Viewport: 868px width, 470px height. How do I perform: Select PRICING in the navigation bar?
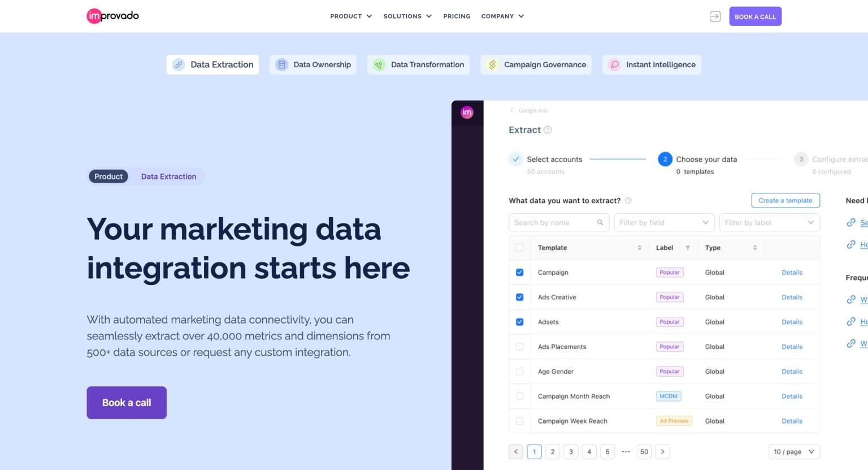click(x=457, y=16)
